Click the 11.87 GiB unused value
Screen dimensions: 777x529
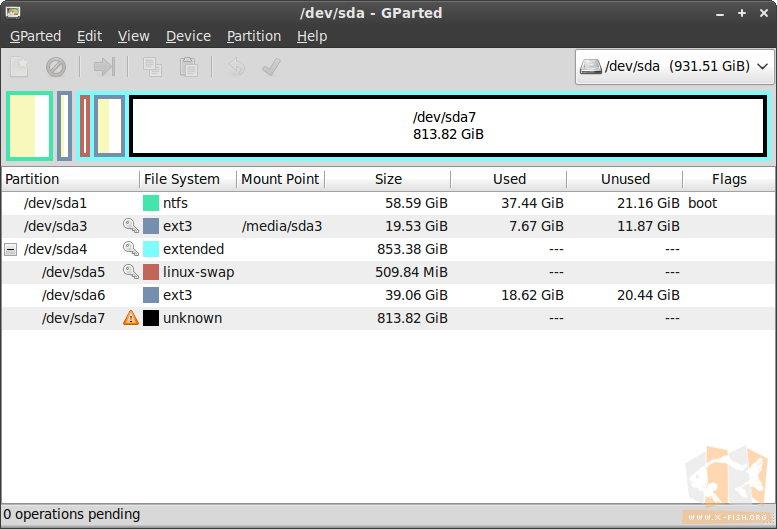(648, 226)
